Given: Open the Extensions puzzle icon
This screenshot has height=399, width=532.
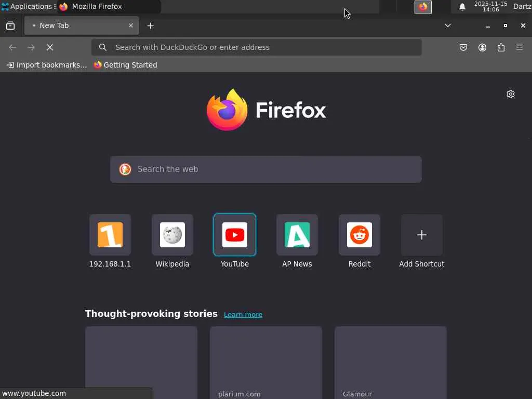Looking at the screenshot, I should coord(501,47).
